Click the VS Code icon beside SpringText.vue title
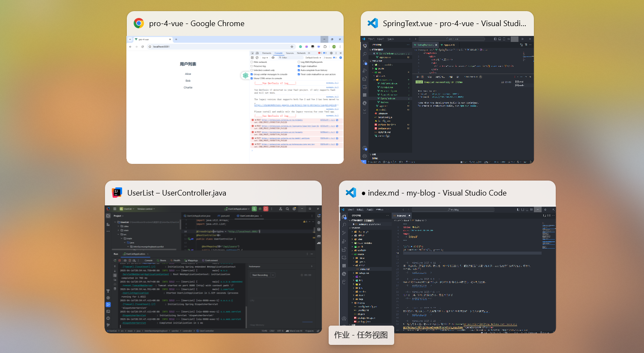This screenshot has height=353, width=644. 373,24
